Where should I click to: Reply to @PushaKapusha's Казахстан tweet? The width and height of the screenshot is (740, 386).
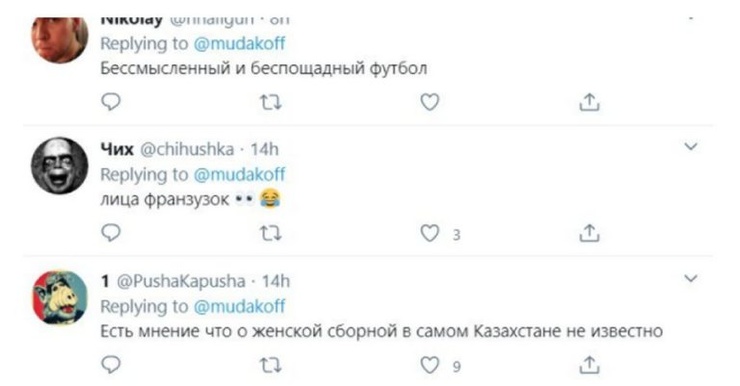(111, 365)
